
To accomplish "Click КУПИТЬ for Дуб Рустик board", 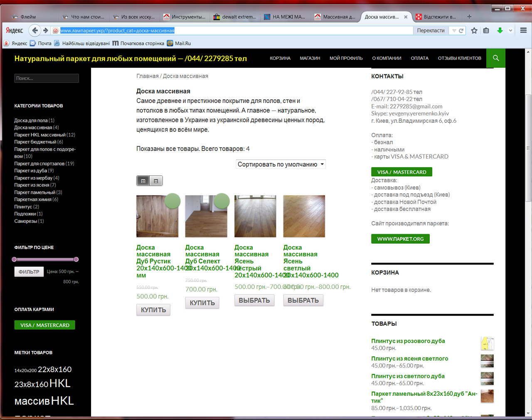I will [153, 310].
